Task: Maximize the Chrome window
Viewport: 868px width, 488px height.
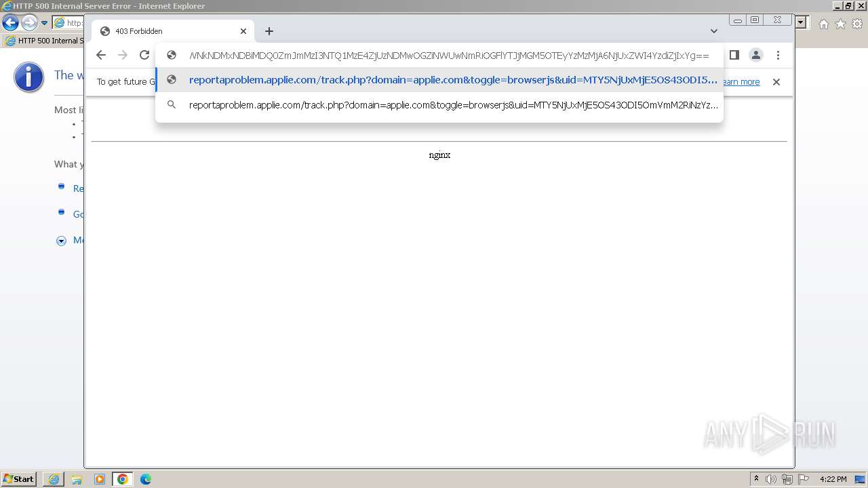Action: point(755,20)
